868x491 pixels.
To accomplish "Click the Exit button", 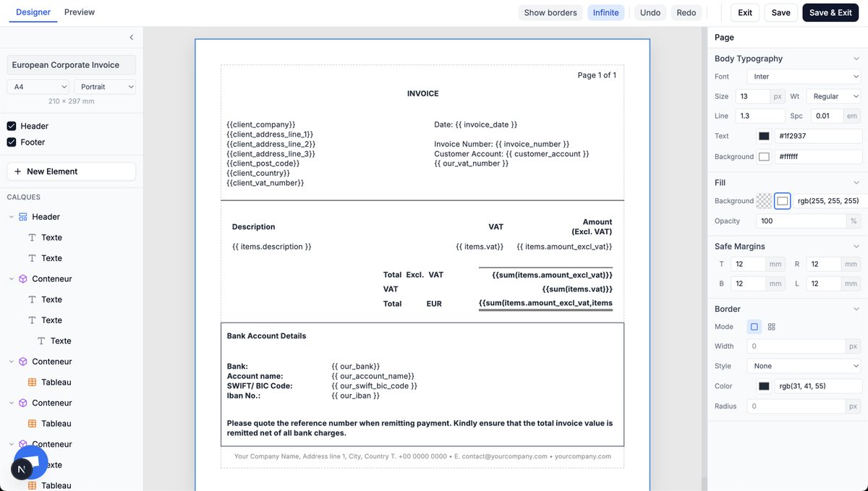I will (745, 12).
